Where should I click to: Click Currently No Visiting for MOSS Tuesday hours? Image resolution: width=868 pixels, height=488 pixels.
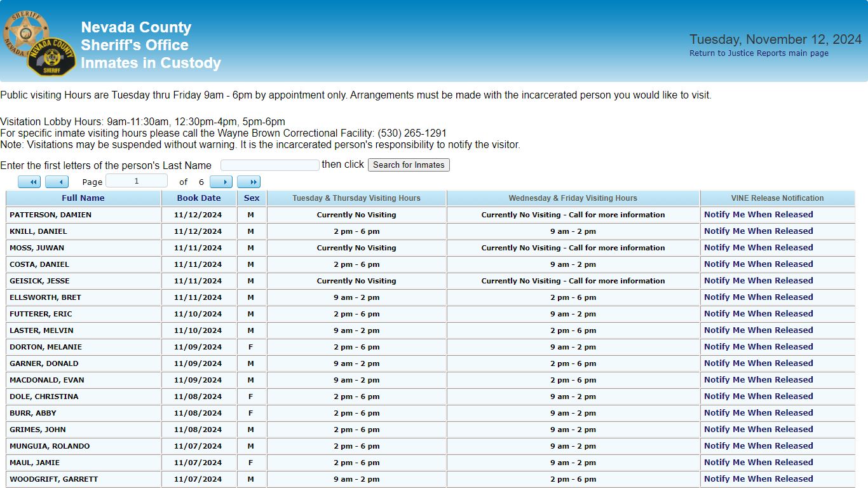coord(356,248)
